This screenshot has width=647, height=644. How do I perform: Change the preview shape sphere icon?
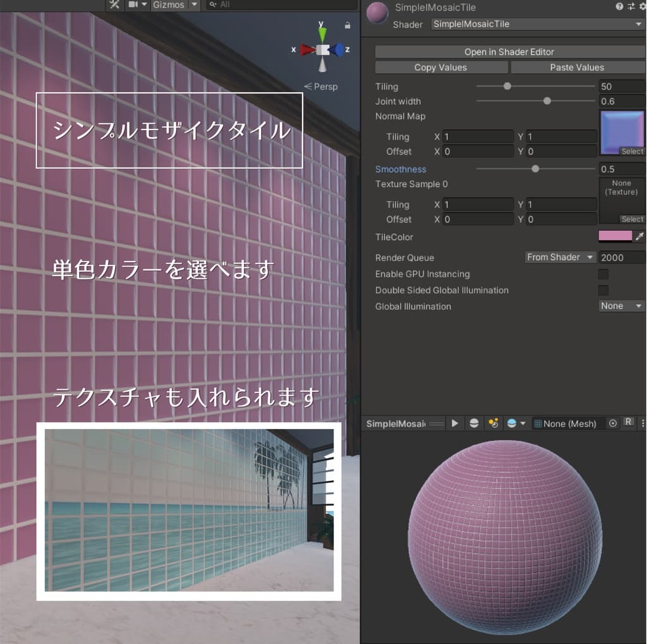tap(474, 423)
